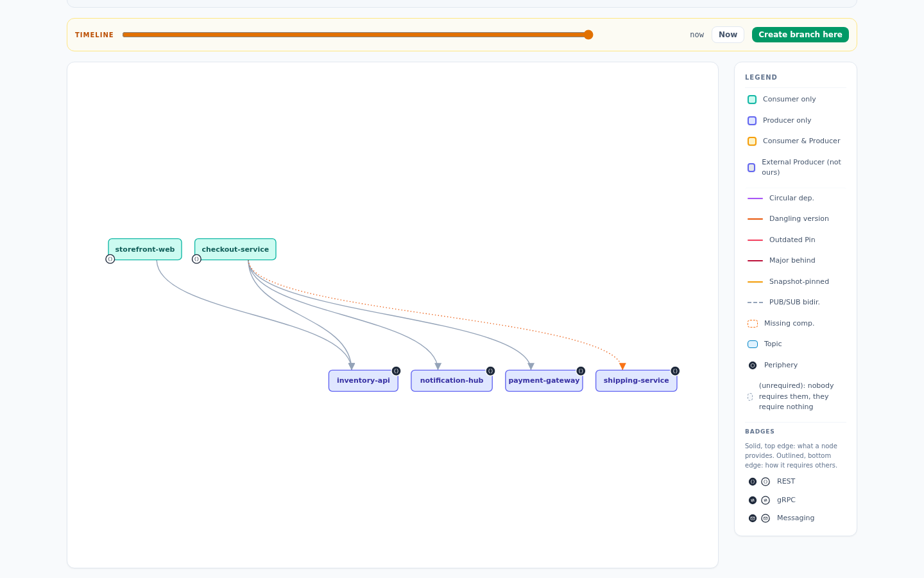Viewport: 924px width, 578px height.
Task: Click External Producer legend swatch
Action: pyautogui.click(x=751, y=168)
